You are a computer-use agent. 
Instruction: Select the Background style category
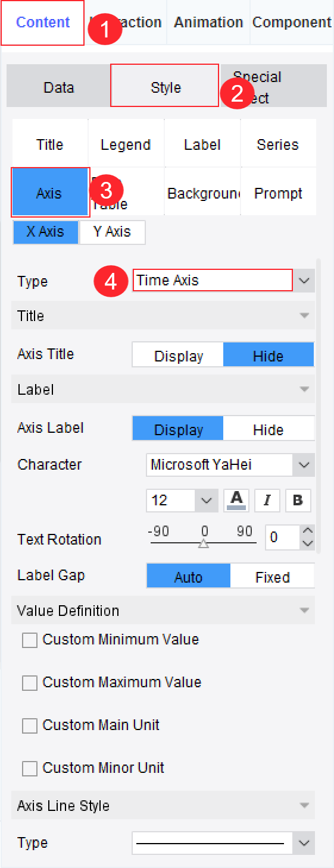click(202, 193)
